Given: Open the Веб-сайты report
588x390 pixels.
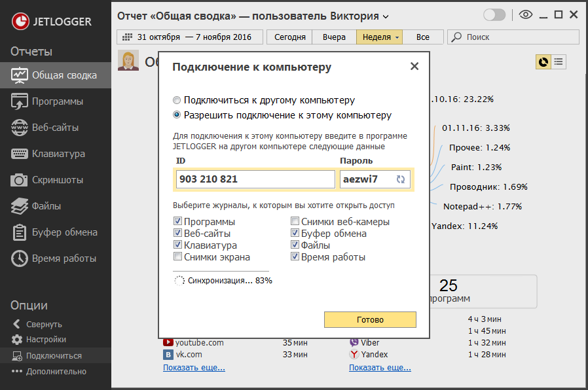Looking at the screenshot, I should coord(56,128).
